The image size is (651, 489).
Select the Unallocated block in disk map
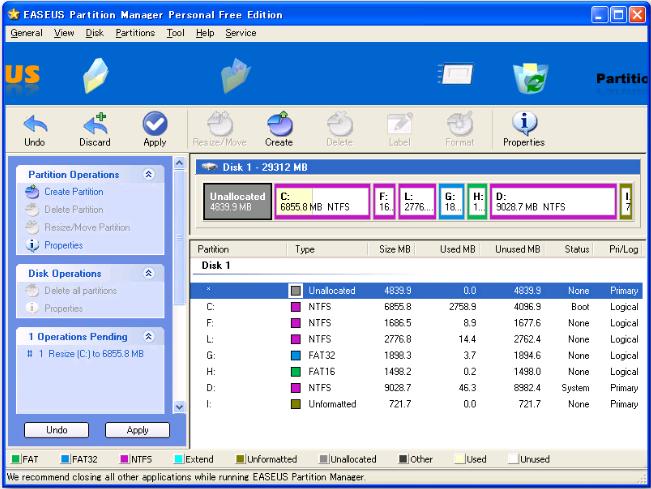point(237,201)
